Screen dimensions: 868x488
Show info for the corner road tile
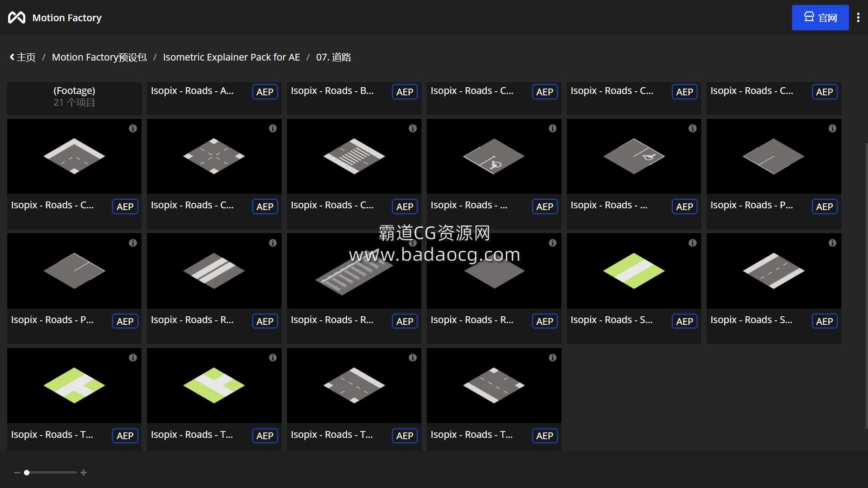132,128
